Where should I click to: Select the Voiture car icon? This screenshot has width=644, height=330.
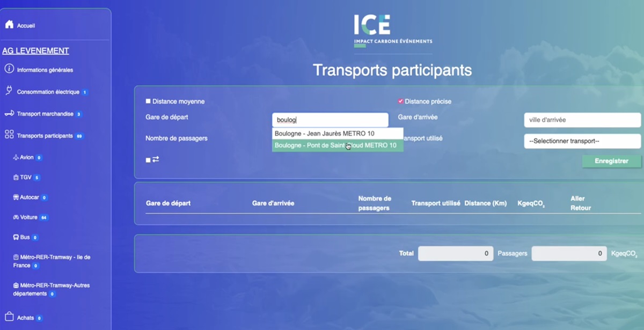[16, 217]
